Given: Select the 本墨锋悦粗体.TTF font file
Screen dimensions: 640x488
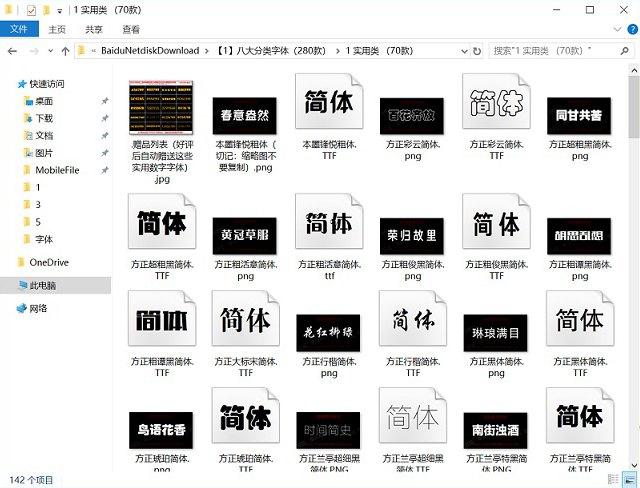Looking at the screenshot, I should tap(329, 101).
